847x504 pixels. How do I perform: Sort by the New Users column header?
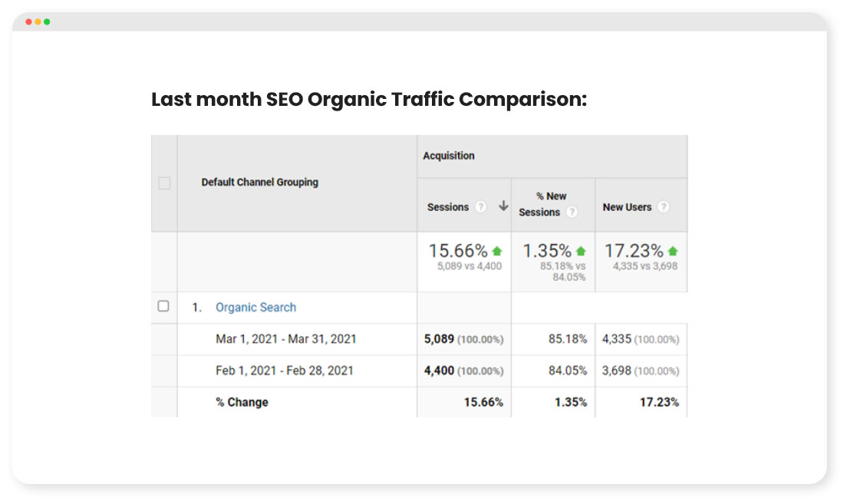click(x=627, y=207)
